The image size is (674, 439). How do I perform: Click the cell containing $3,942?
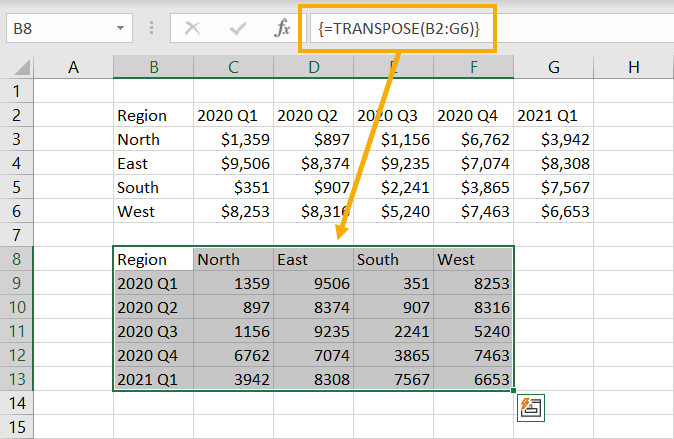pyautogui.click(x=553, y=139)
